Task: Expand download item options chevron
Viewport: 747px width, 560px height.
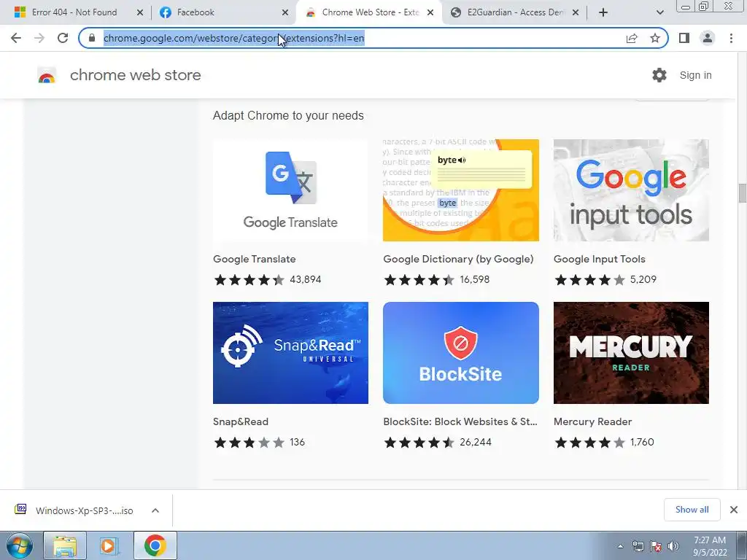Action: click(155, 510)
